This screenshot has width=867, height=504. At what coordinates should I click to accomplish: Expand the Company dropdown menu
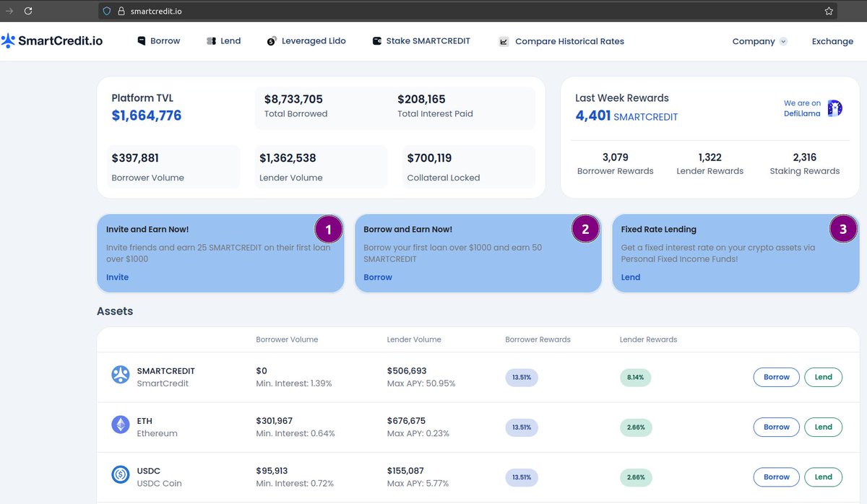759,41
